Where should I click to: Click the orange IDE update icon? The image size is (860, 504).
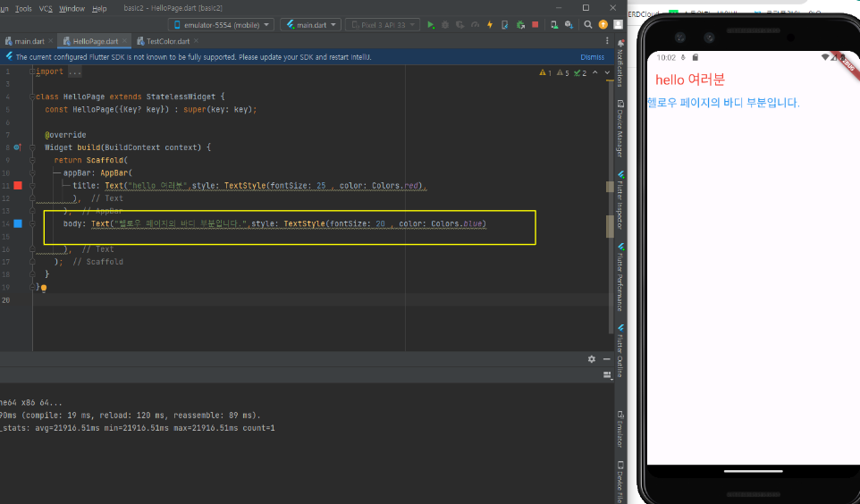click(603, 25)
